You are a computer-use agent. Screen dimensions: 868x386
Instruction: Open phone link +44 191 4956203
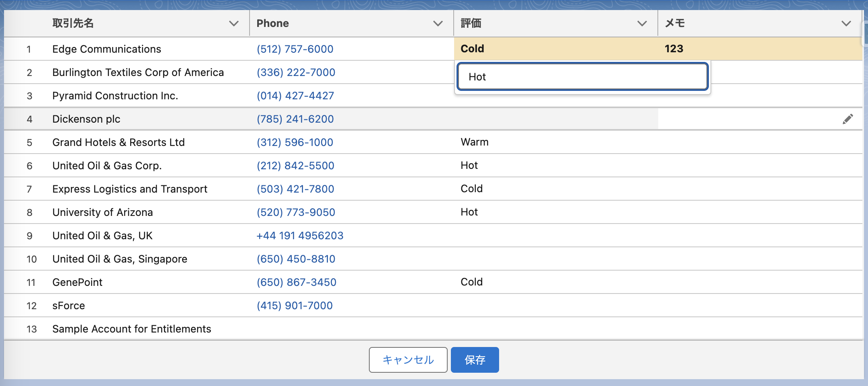300,236
